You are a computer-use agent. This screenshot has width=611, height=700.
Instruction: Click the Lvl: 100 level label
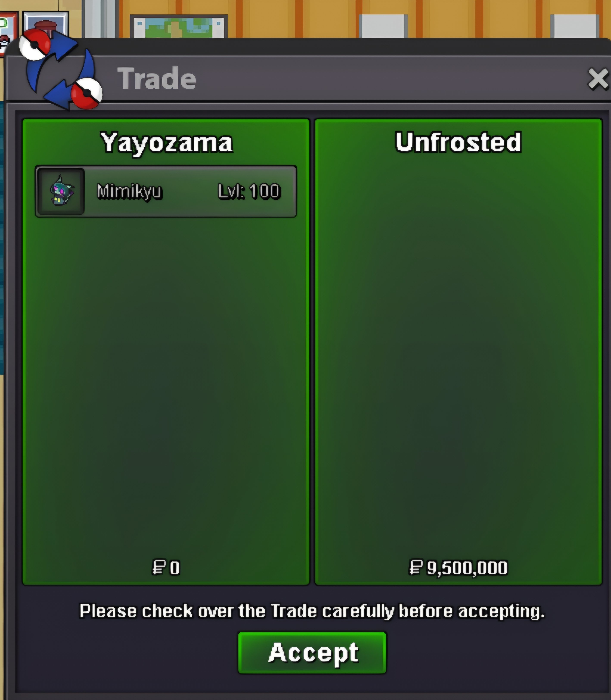(x=249, y=191)
